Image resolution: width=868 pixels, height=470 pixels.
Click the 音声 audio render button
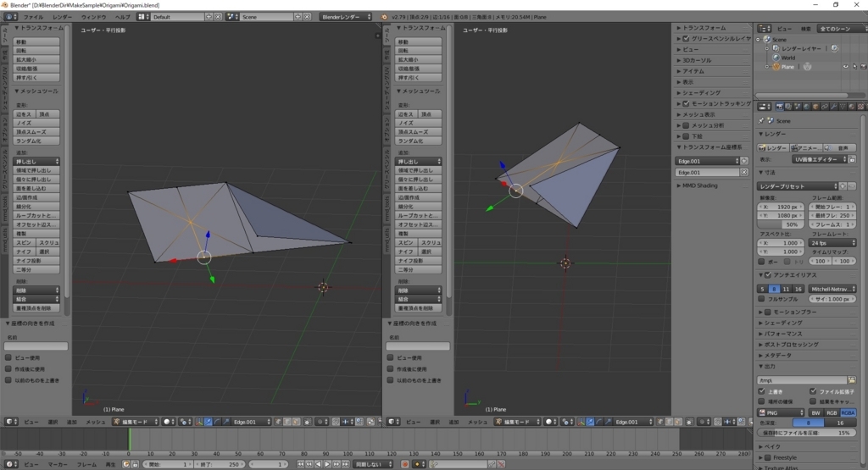[x=839, y=147]
